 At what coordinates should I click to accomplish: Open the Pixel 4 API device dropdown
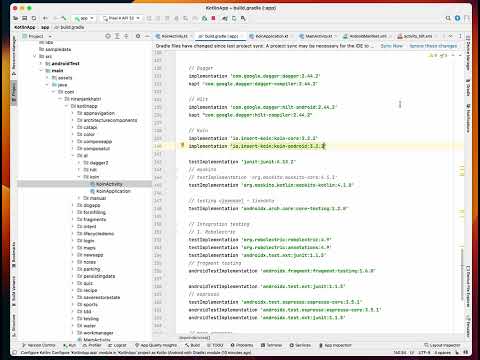click(121, 18)
